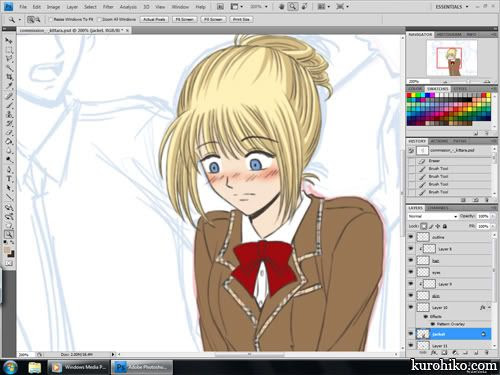Toggle Quick Mask mode

[9, 263]
